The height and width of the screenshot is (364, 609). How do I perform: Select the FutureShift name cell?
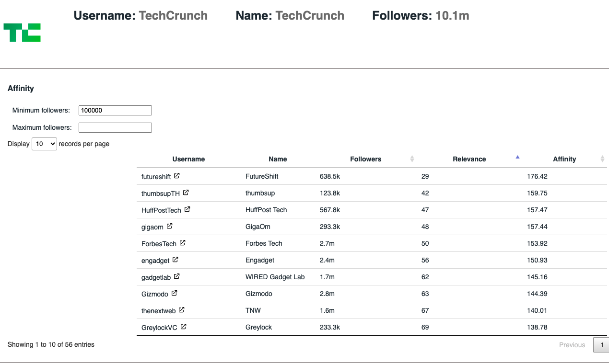[262, 176]
